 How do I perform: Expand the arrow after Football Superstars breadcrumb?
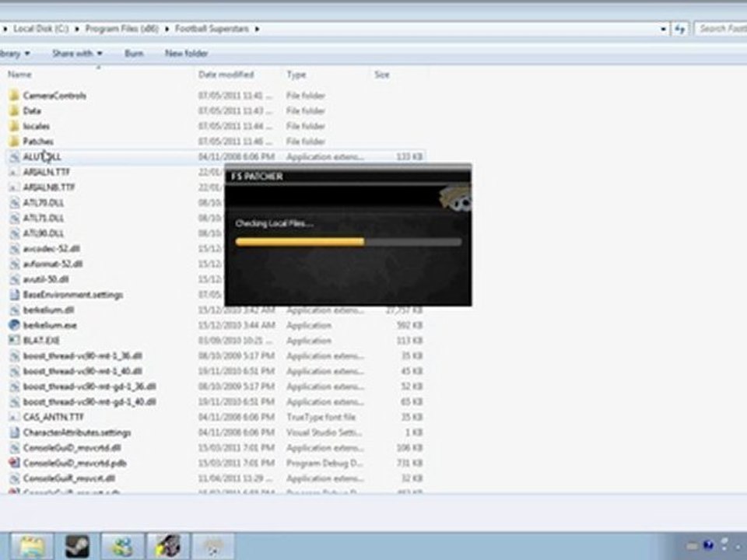coord(257,29)
